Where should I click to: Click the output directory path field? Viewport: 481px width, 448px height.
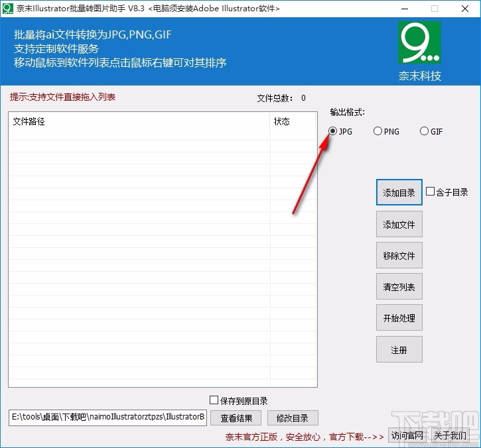(x=107, y=418)
